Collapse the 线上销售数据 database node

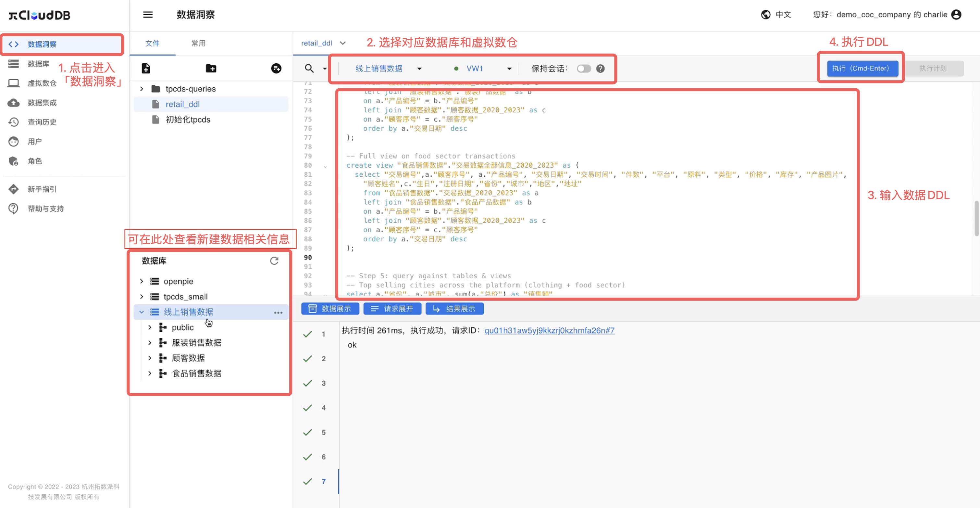pyautogui.click(x=142, y=312)
